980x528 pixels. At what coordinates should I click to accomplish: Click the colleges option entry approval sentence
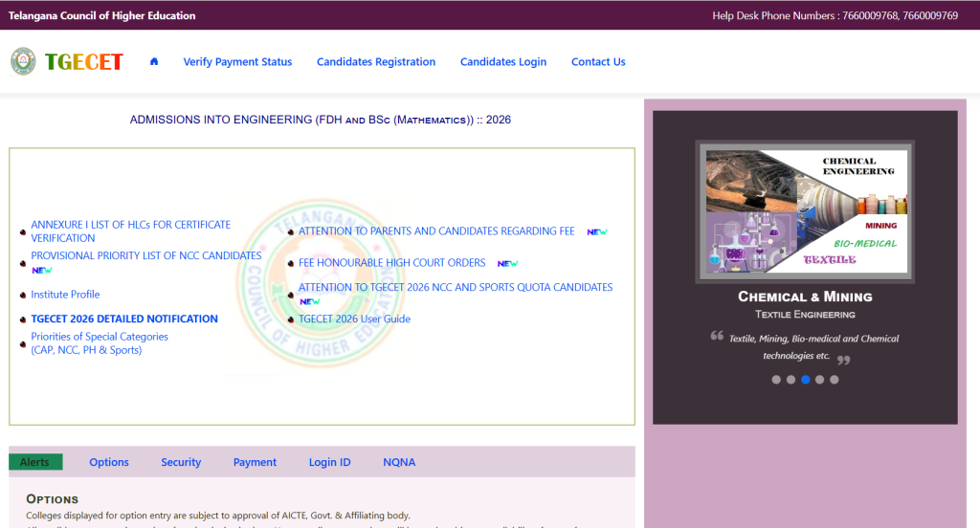click(218, 516)
